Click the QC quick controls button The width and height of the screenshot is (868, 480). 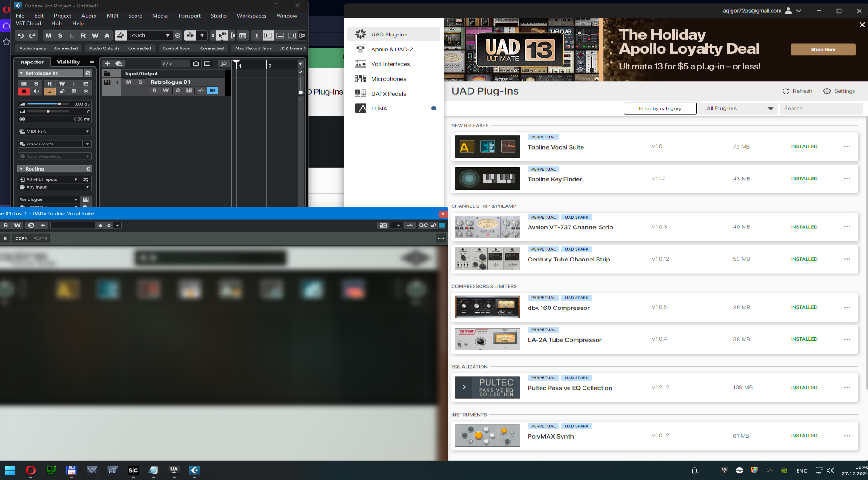423,226
